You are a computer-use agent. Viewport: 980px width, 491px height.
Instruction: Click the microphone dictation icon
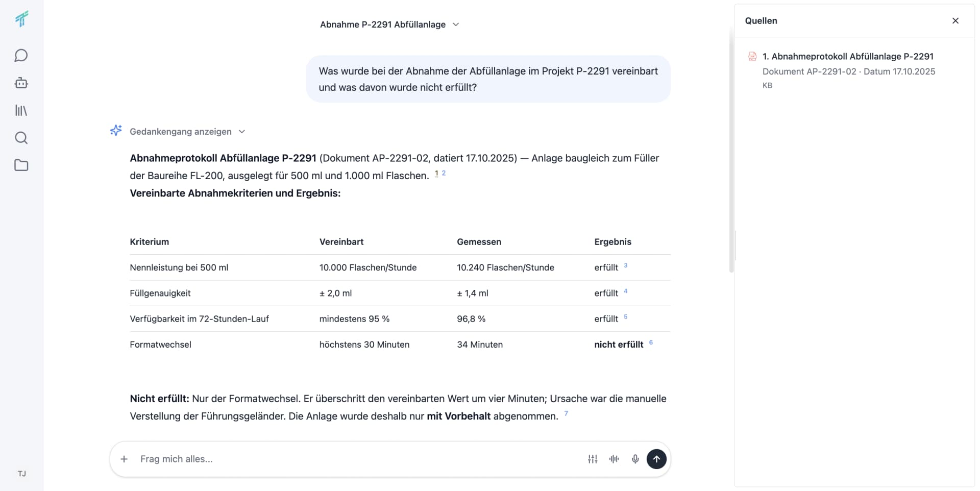tap(635, 459)
